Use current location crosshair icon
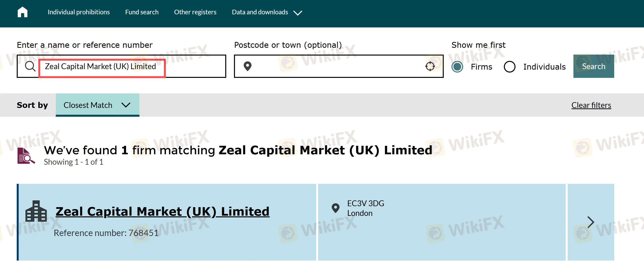 [430, 66]
